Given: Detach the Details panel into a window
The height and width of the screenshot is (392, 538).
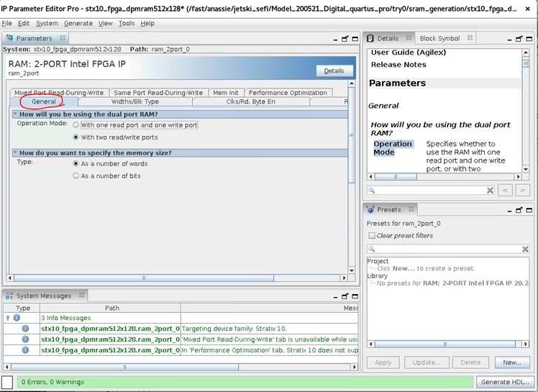Looking at the screenshot, I should pos(519,39).
